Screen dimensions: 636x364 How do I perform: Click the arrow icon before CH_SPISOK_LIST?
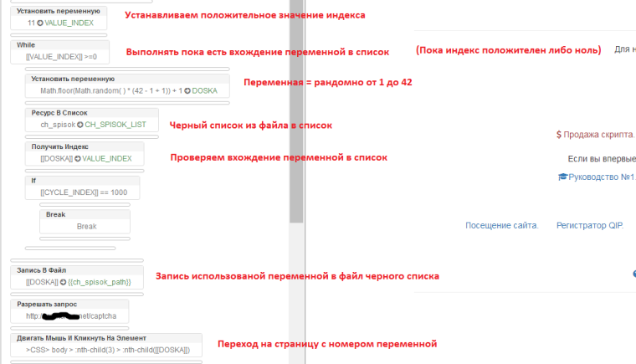point(80,125)
